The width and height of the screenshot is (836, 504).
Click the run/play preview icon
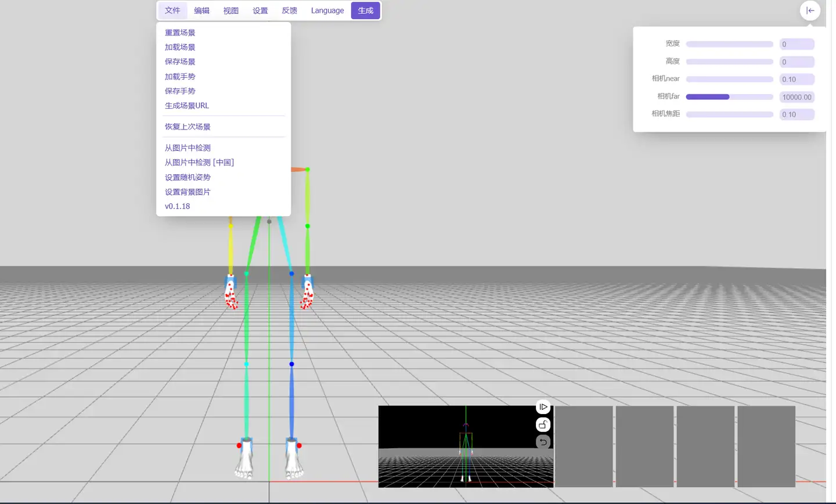point(543,407)
